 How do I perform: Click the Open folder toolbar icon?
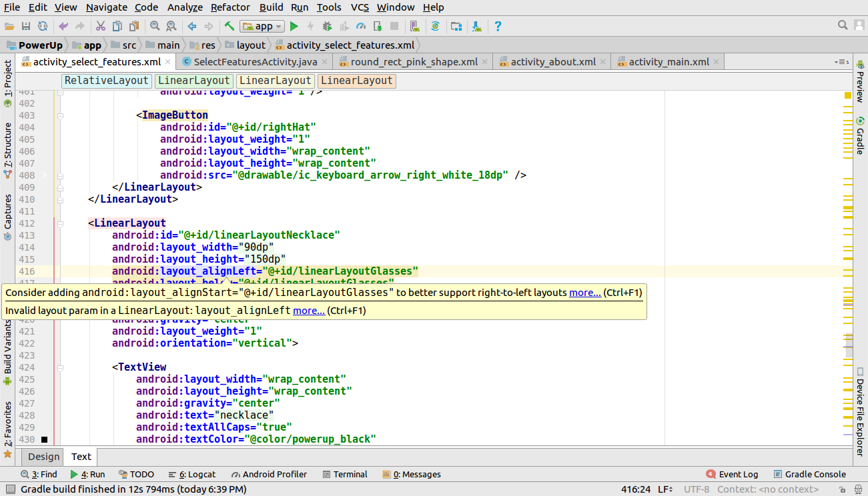pyautogui.click(x=9, y=26)
